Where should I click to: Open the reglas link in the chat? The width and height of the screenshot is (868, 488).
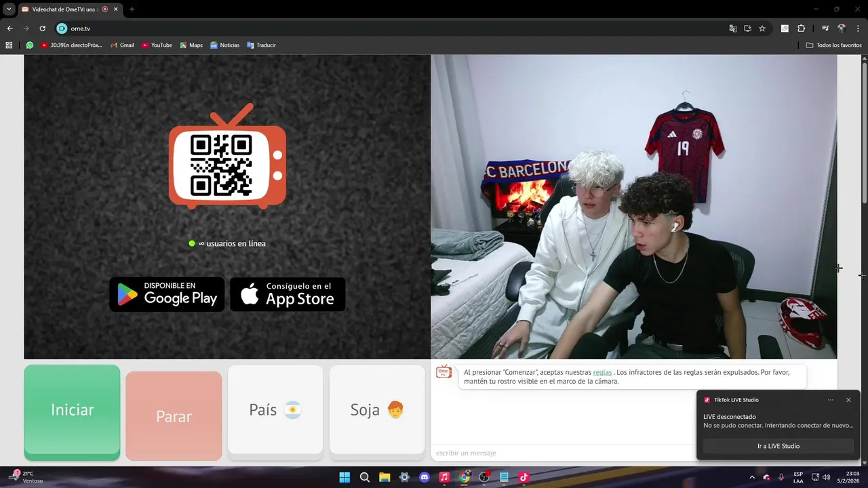pos(602,372)
